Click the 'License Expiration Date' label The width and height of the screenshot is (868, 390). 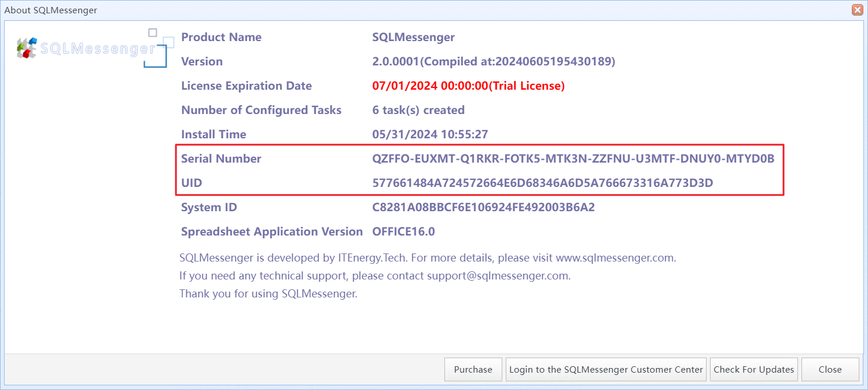[247, 86]
